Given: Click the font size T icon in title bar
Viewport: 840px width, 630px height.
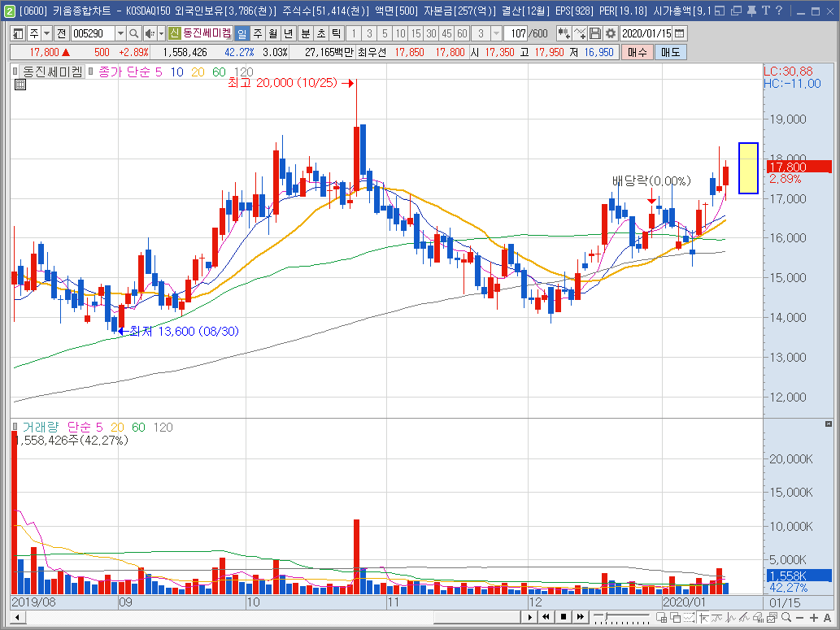Looking at the screenshot, I should [x=765, y=11].
